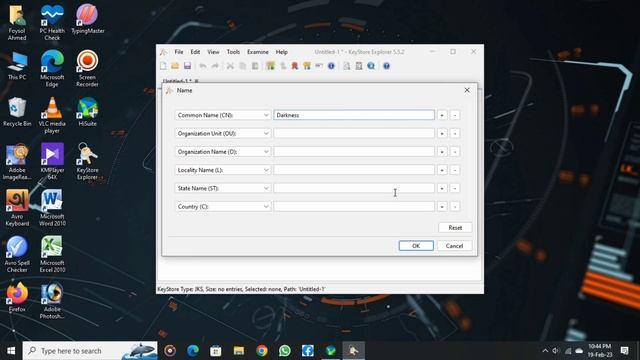Screen dimensions: 640x360
Task: Click the Locality Name text field
Action: (354, 170)
